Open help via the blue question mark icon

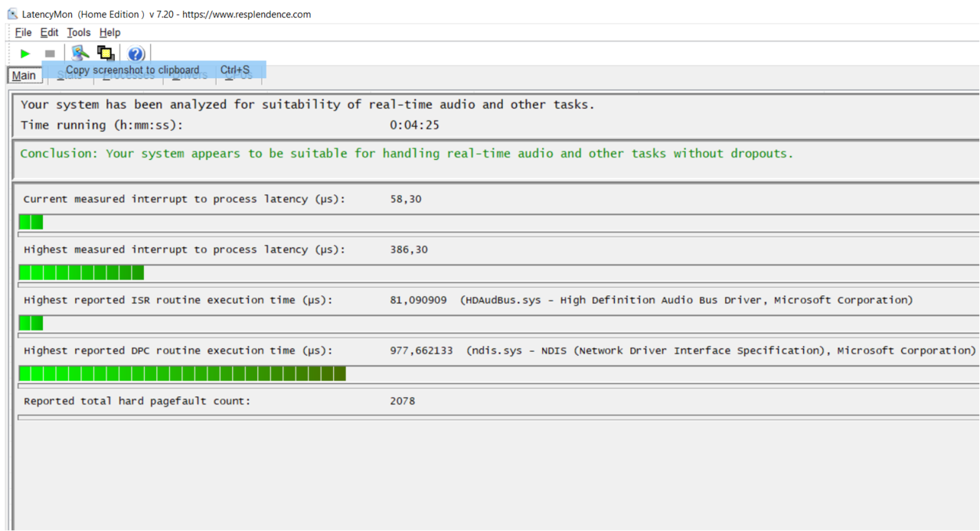tap(136, 54)
